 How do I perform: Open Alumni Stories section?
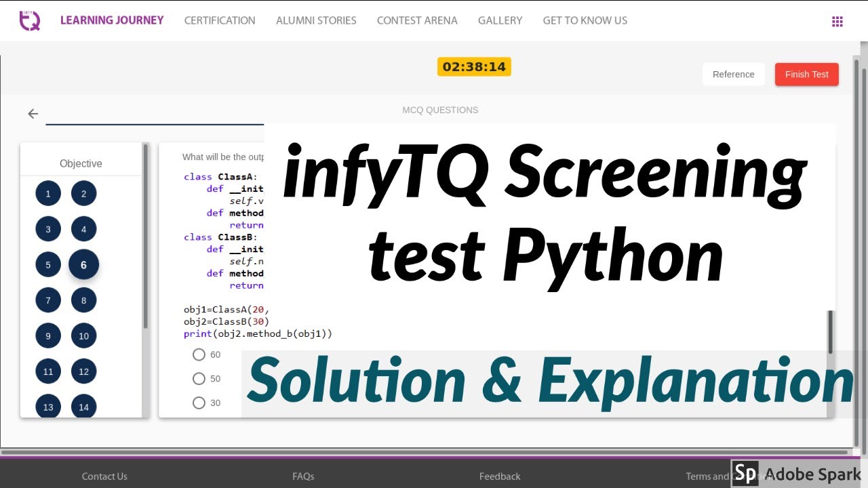pos(316,20)
